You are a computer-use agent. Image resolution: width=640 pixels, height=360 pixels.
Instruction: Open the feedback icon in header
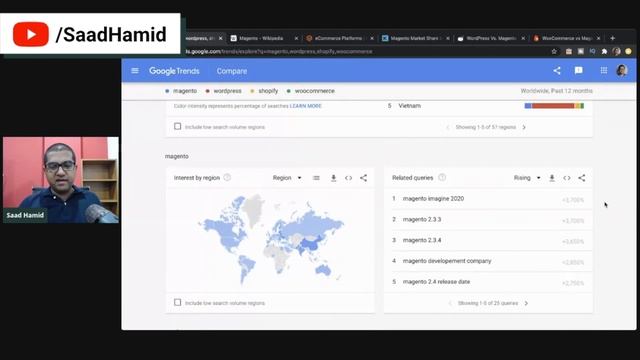click(578, 71)
